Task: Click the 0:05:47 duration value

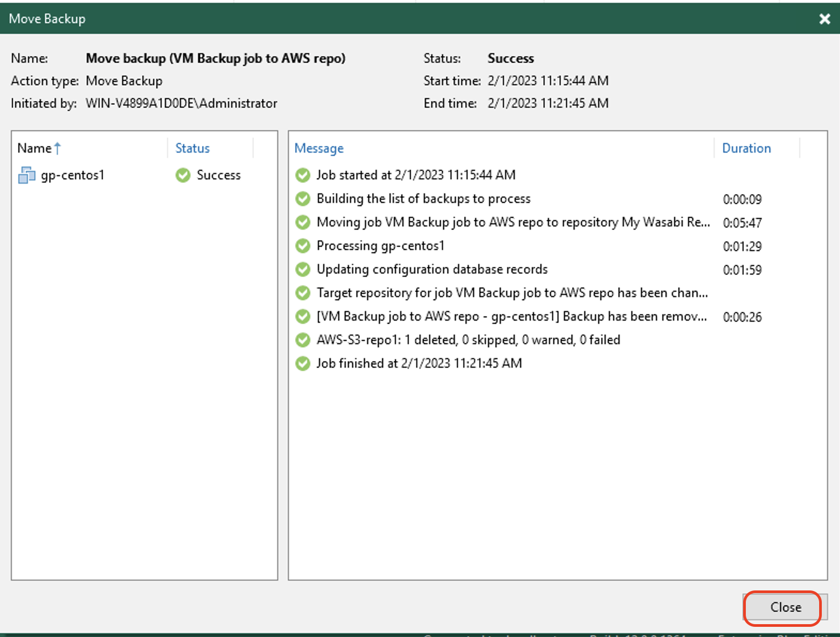Action: [742, 223]
